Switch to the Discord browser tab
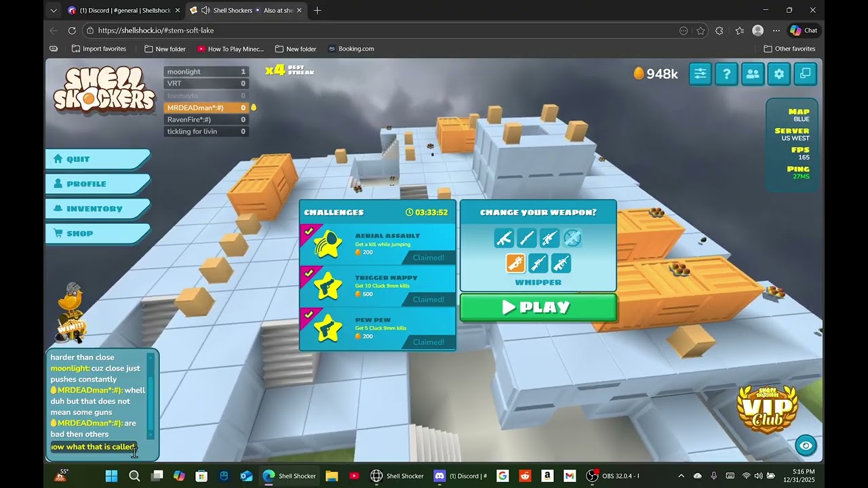The height and width of the screenshot is (488, 868). click(x=123, y=10)
